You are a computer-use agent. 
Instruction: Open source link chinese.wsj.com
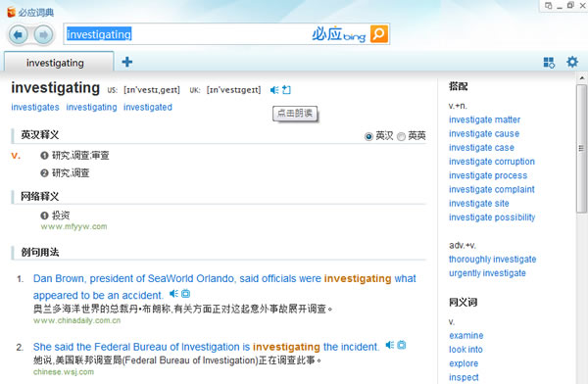[64, 371]
